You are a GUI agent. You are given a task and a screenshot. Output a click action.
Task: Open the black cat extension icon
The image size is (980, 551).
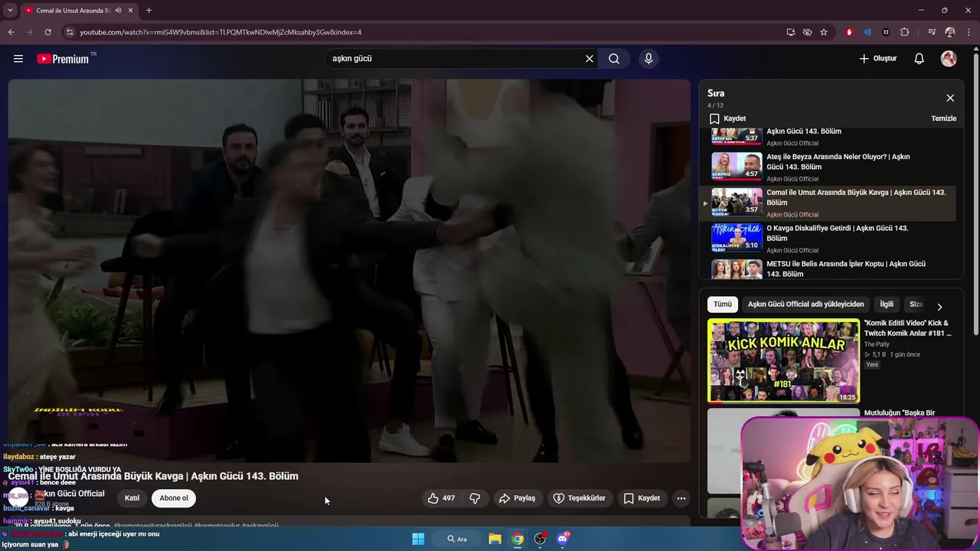(x=886, y=32)
